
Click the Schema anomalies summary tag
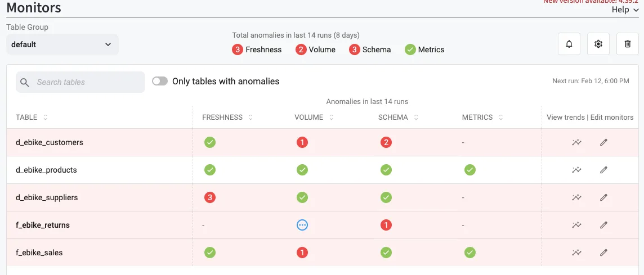[370, 49]
